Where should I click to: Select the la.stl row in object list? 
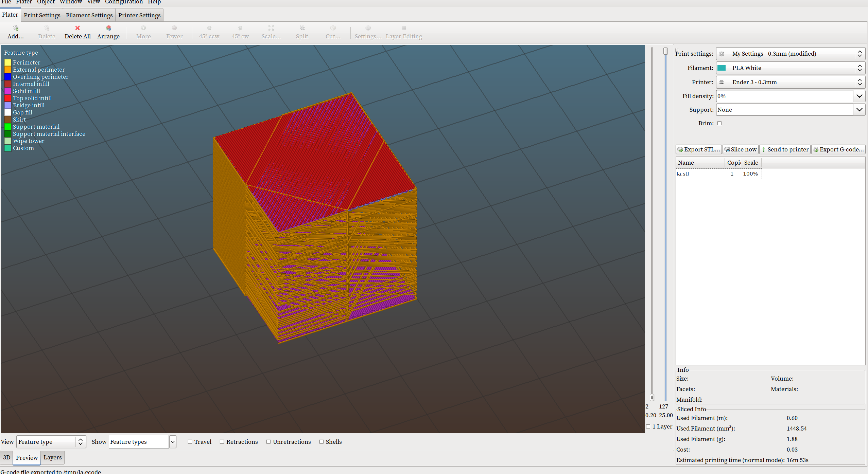683,174
